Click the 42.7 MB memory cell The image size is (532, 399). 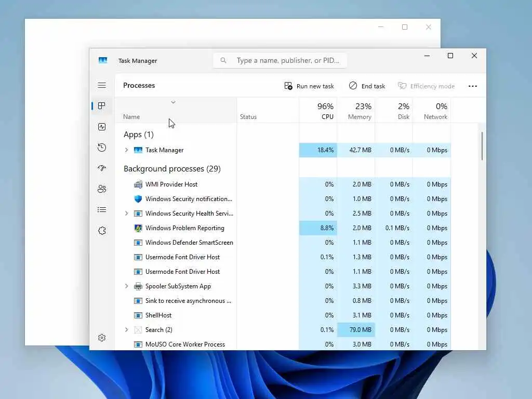pyautogui.click(x=356, y=150)
